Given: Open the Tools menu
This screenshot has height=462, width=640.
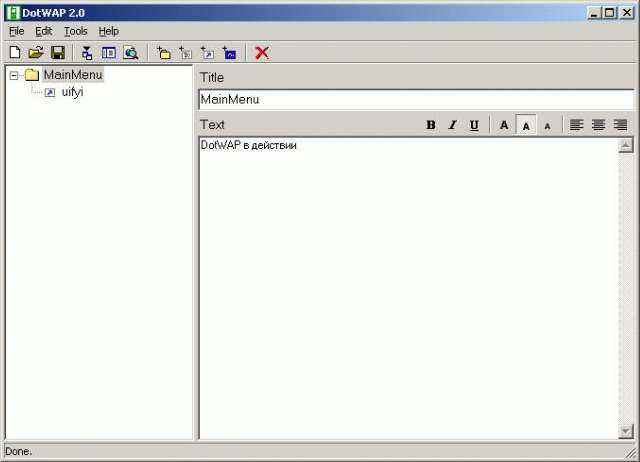Looking at the screenshot, I should [76, 31].
